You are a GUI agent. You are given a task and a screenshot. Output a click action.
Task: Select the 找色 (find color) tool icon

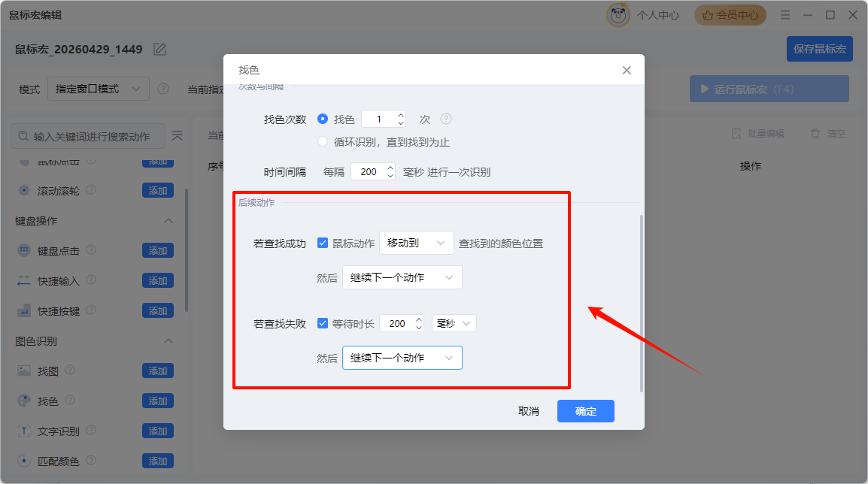click(24, 401)
